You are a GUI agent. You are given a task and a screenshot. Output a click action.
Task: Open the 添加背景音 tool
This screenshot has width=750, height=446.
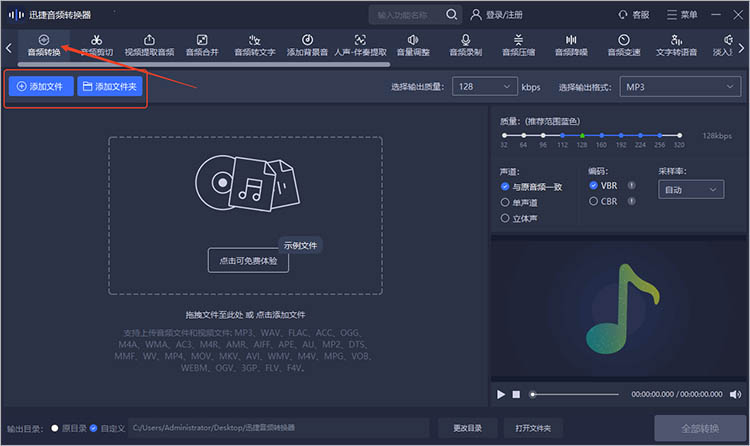(307, 45)
